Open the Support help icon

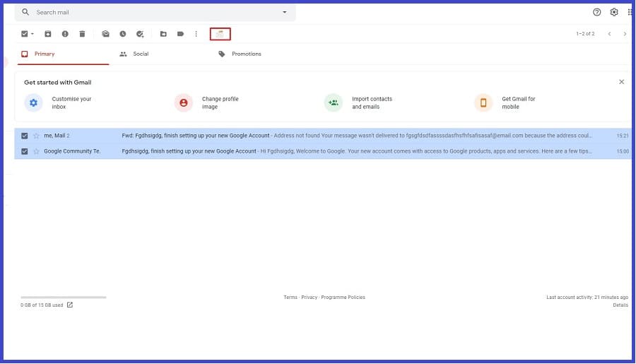(x=596, y=12)
